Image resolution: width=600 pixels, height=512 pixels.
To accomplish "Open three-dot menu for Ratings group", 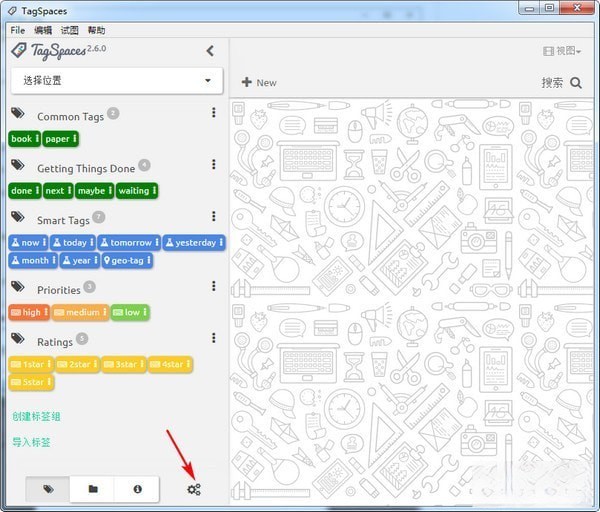I will [x=213, y=340].
